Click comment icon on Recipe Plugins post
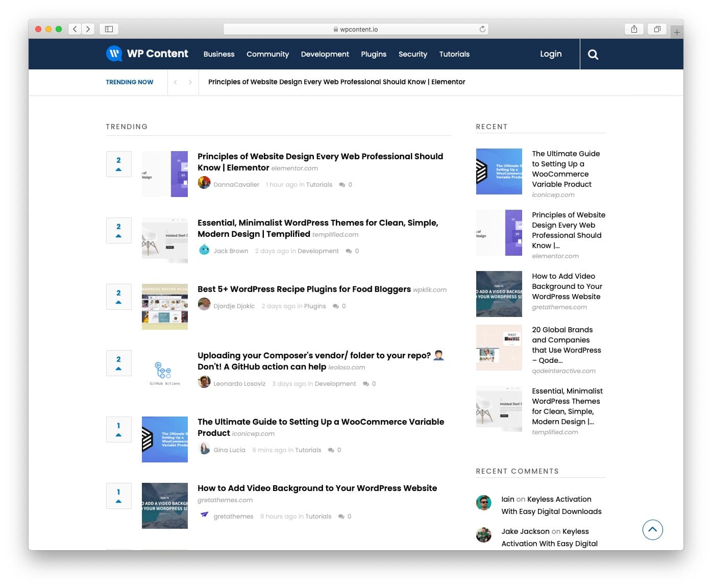Screen dimensions: 712x588 pyautogui.click(x=335, y=306)
